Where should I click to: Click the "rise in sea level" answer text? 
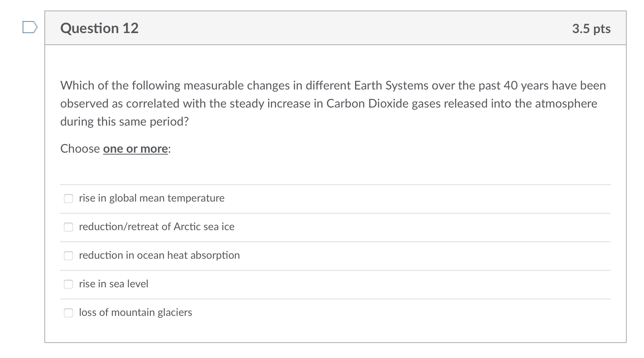[114, 284]
